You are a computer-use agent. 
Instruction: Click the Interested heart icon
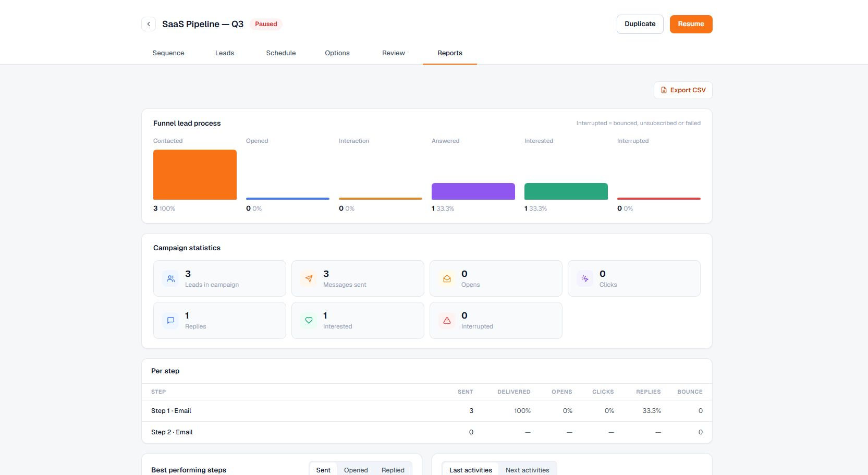pyautogui.click(x=309, y=321)
